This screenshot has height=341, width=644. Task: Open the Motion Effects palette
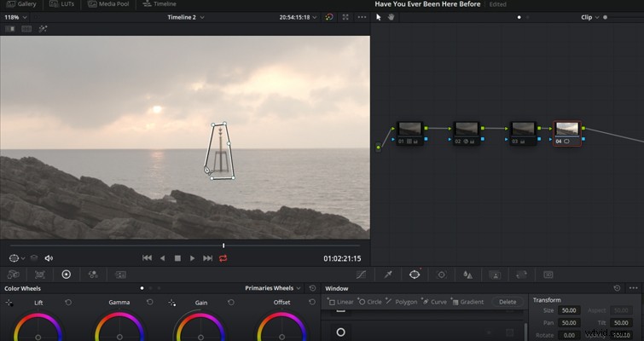[x=120, y=275]
